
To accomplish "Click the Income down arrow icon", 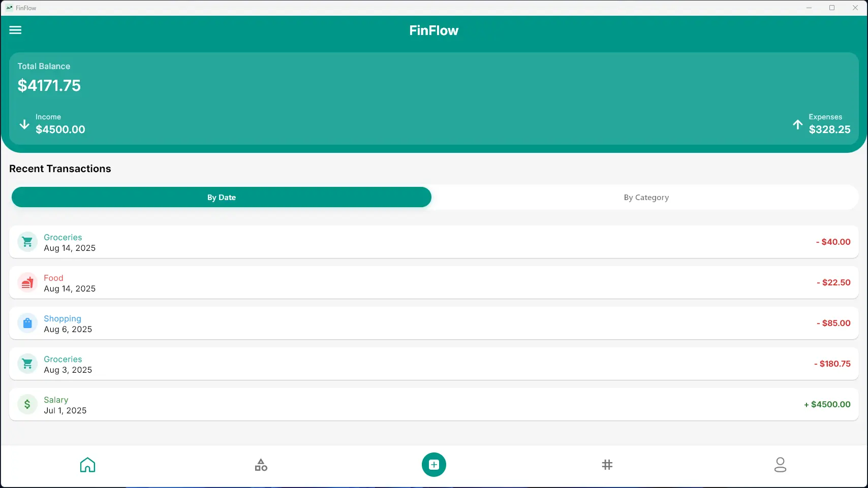I will tap(24, 124).
